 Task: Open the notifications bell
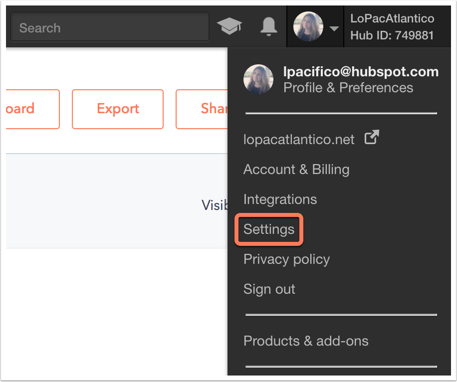point(269,26)
